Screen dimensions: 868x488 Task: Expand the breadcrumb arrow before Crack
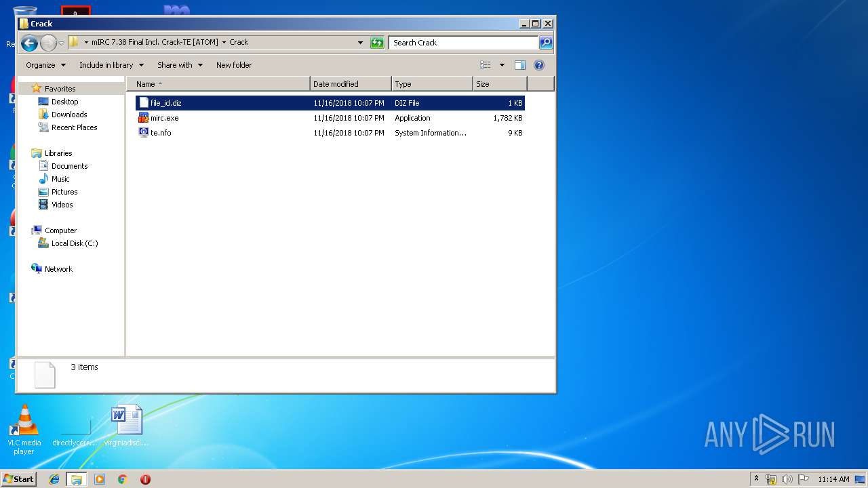pos(224,42)
